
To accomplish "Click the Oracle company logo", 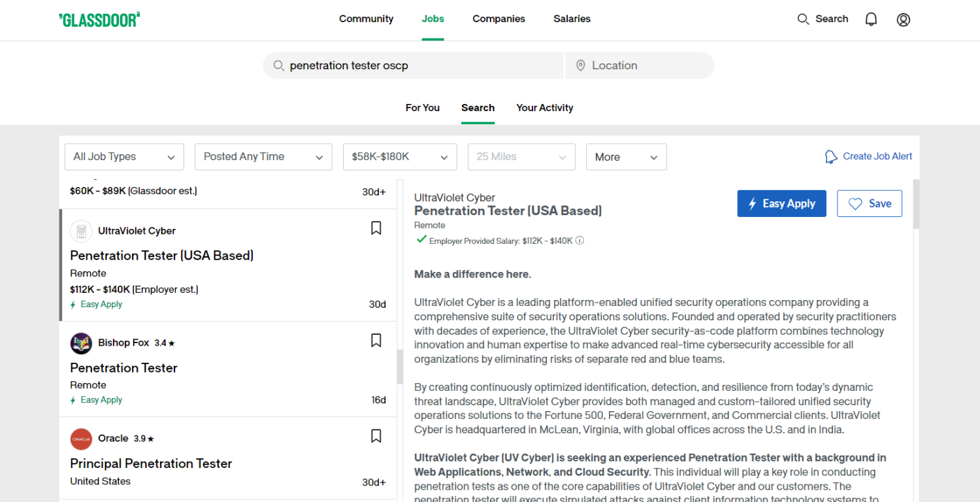I will (81, 439).
